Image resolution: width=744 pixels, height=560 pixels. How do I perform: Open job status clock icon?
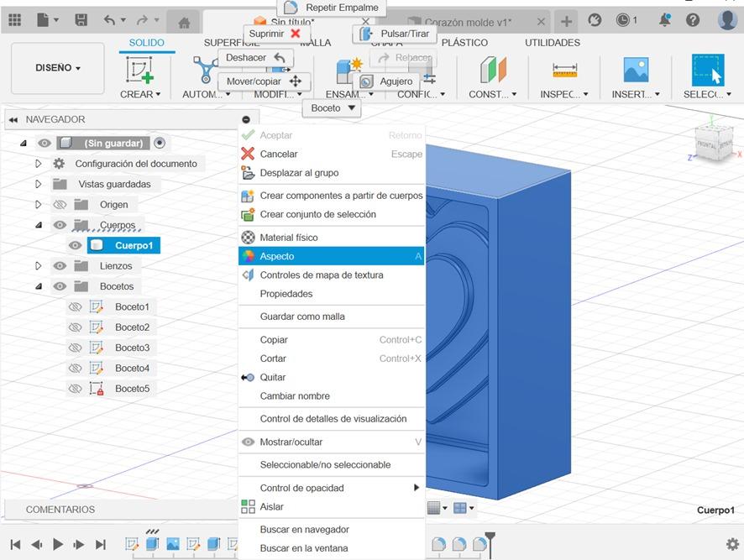click(622, 20)
